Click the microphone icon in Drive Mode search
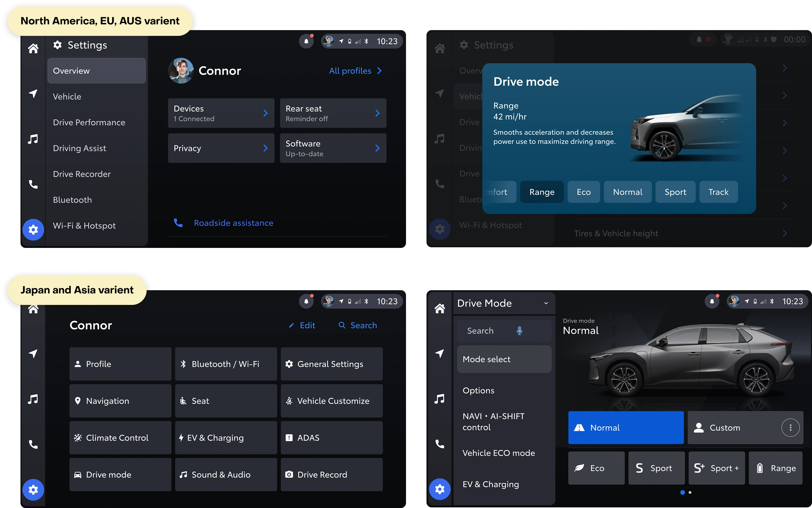812x508 pixels. 519,331
